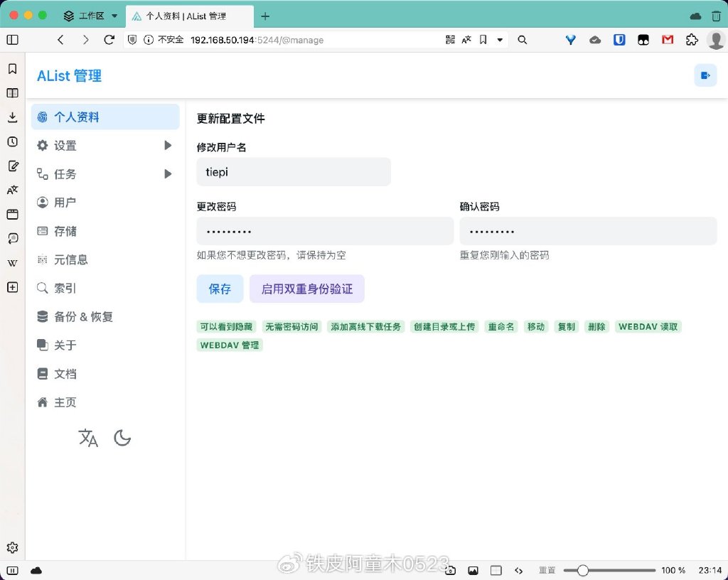Select 个人资料 in the sidebar
The image size is (728, 580).
[105, 117]
